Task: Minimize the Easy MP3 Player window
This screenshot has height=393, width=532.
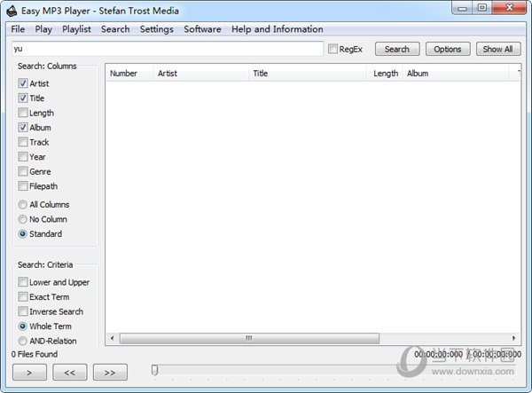Action: [462, 8]
